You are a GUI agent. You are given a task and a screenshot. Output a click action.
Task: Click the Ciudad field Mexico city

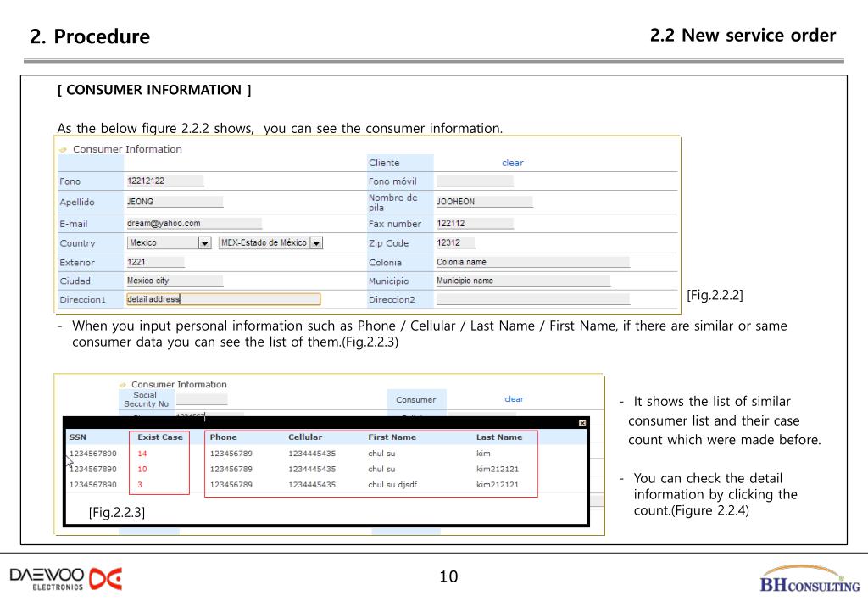[x=175, y=281]
